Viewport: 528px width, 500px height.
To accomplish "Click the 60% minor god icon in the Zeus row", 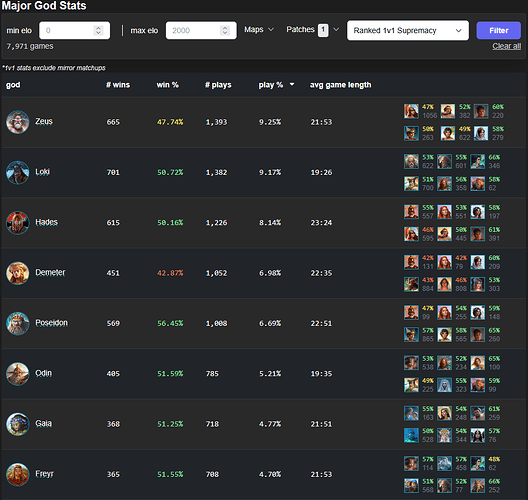I will 481,111.
